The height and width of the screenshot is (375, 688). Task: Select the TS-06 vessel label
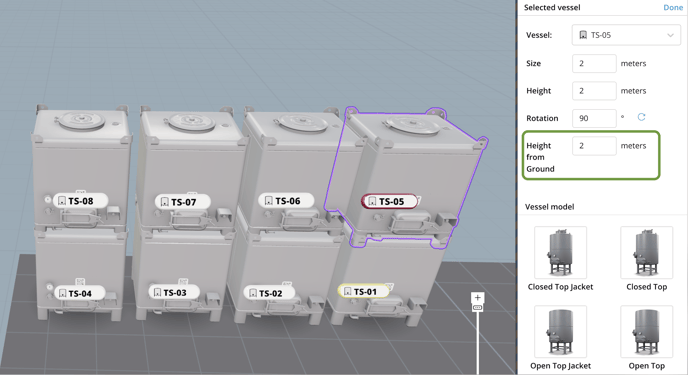pyautogui.click(x=287, y=201)
